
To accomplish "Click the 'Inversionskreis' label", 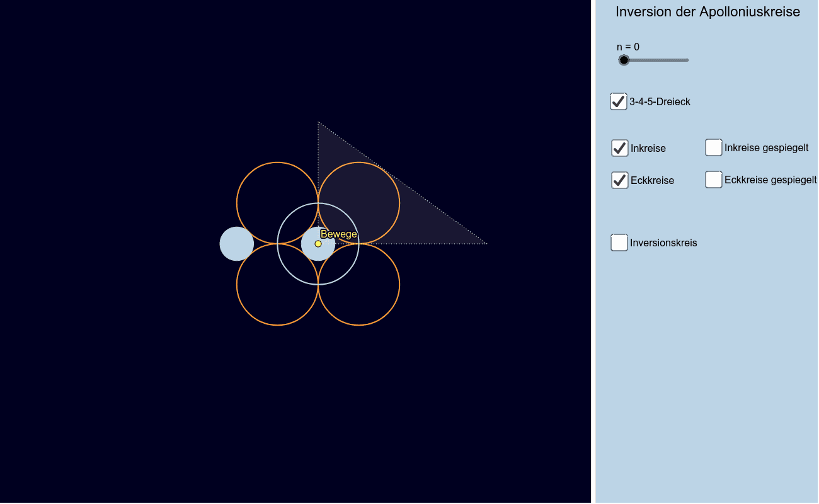I will [x=663, y=243].
